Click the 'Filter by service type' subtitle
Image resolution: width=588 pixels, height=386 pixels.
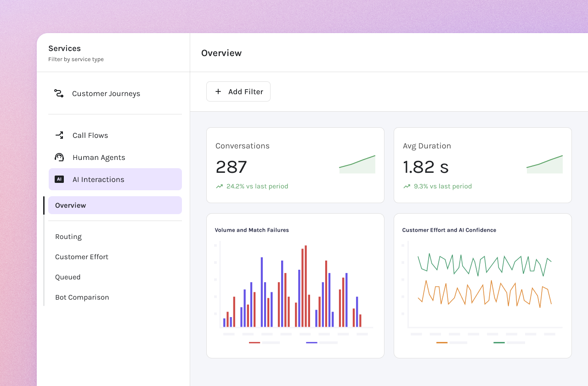click(x=76, y=59)
